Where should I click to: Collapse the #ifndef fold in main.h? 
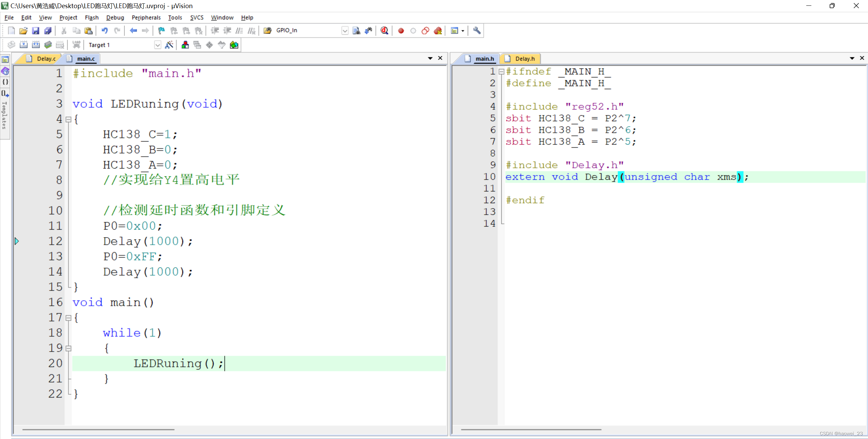(501, 72)
